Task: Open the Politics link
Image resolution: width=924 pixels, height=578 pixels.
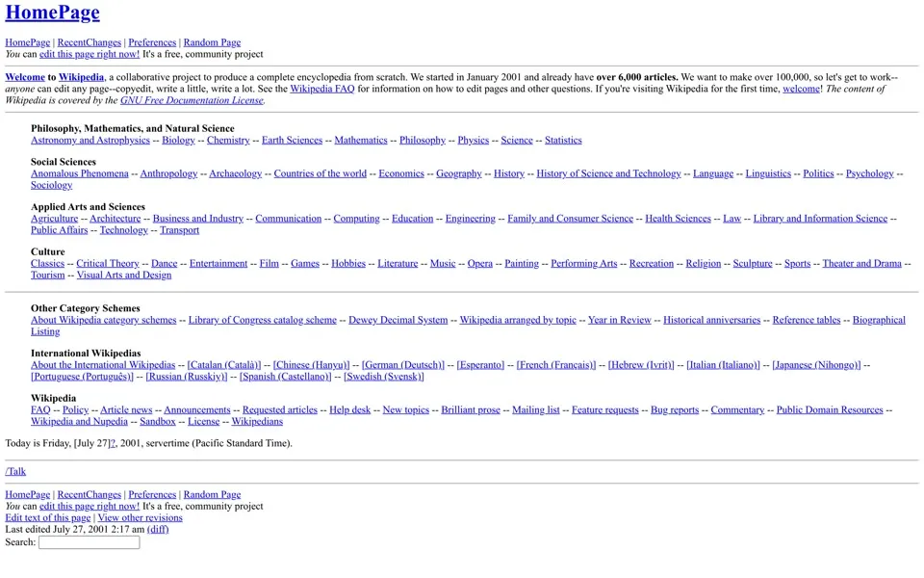Action: [818, 173]
